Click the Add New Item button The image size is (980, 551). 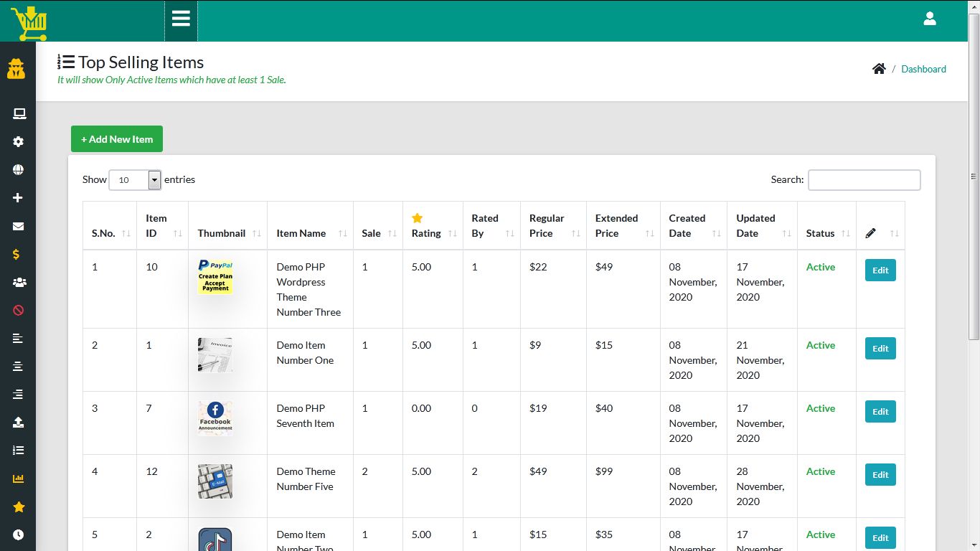[x=117, y=139]
